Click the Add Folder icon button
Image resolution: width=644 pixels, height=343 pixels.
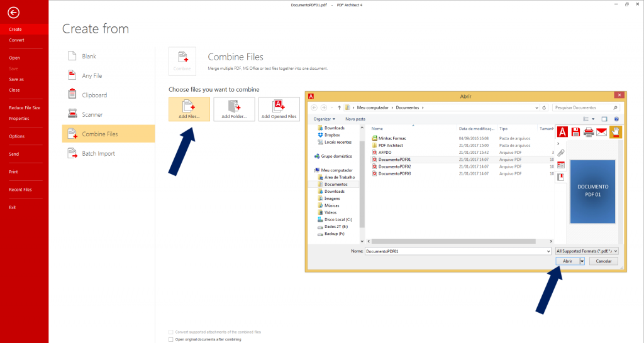pyautogui.click(x=234, y=109)
